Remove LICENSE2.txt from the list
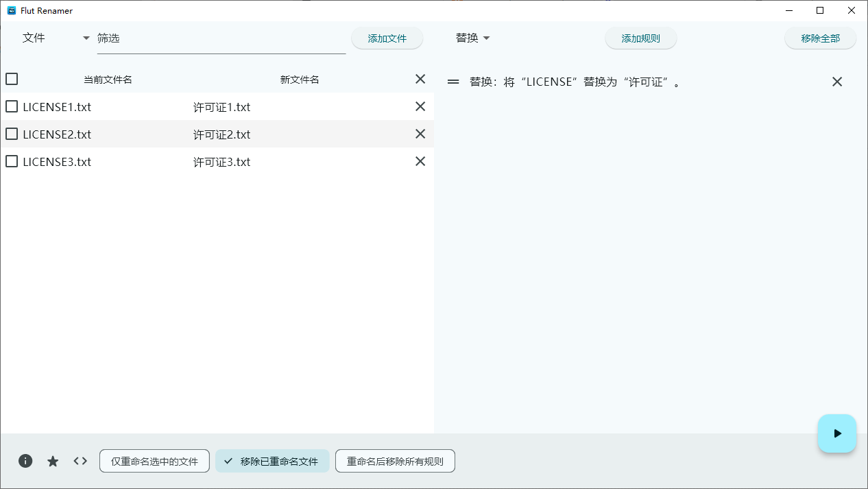The image size is (868, 489). 420,134
